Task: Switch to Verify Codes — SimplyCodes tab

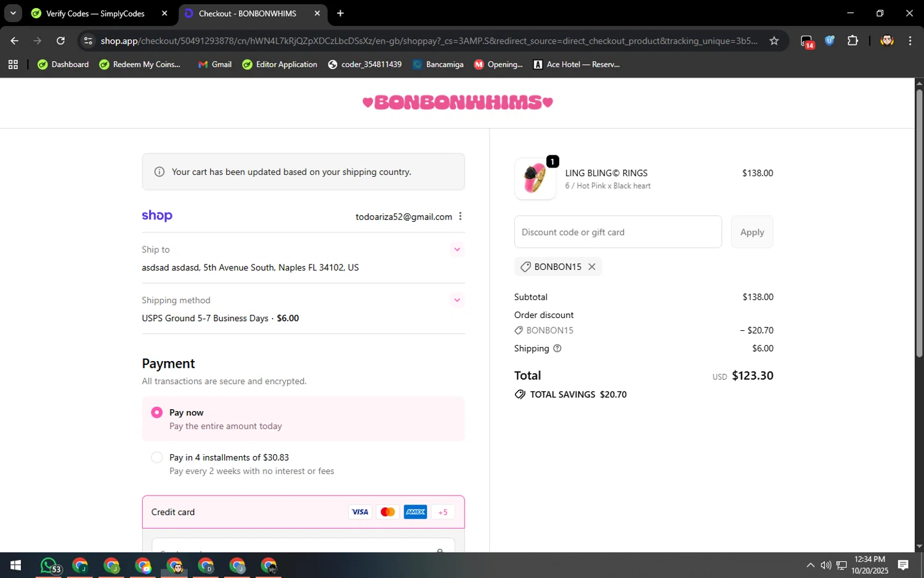Action: click(x=95, y=14)
